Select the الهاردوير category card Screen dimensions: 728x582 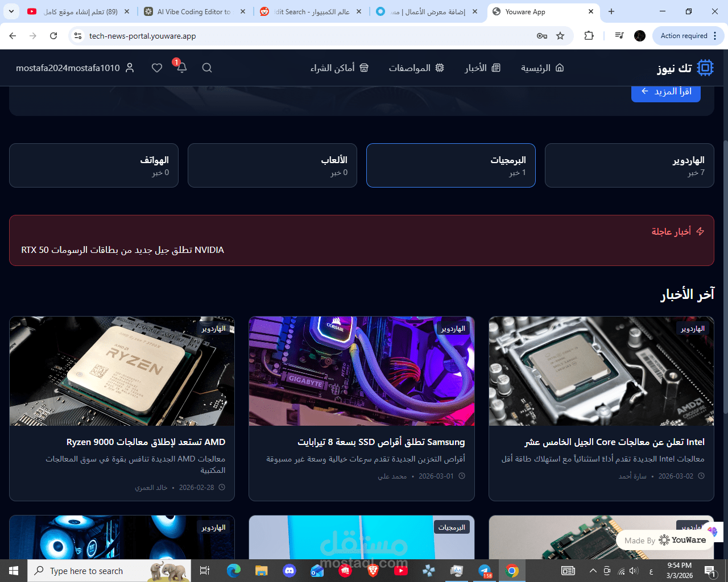click(629, 165)
